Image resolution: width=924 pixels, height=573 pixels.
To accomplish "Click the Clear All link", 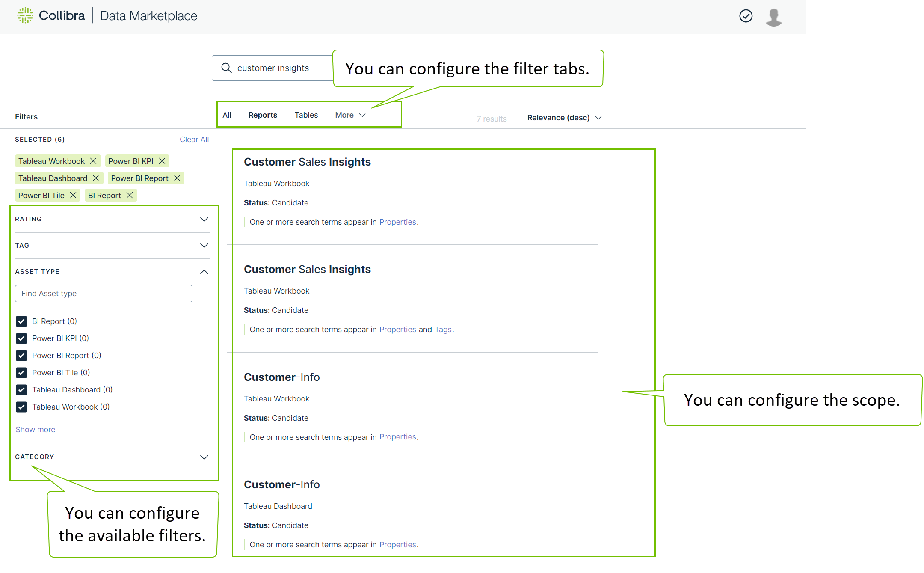I will pos(194,140).
